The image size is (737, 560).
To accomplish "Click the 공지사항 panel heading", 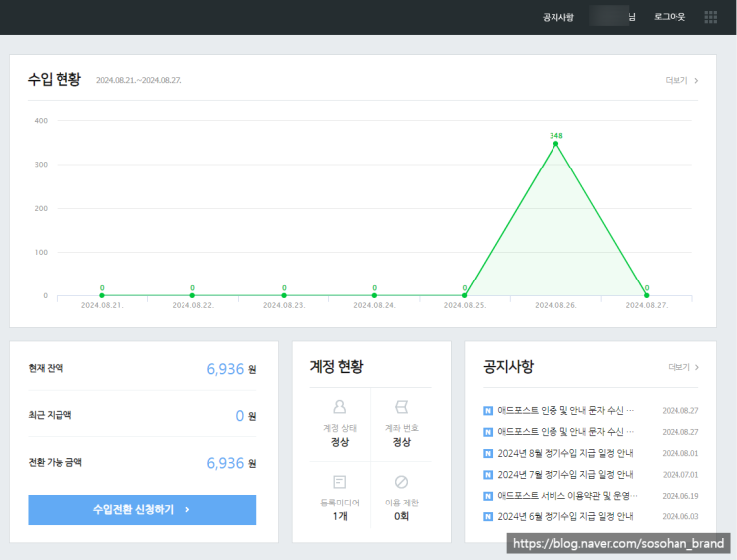I will coord(509,366).
